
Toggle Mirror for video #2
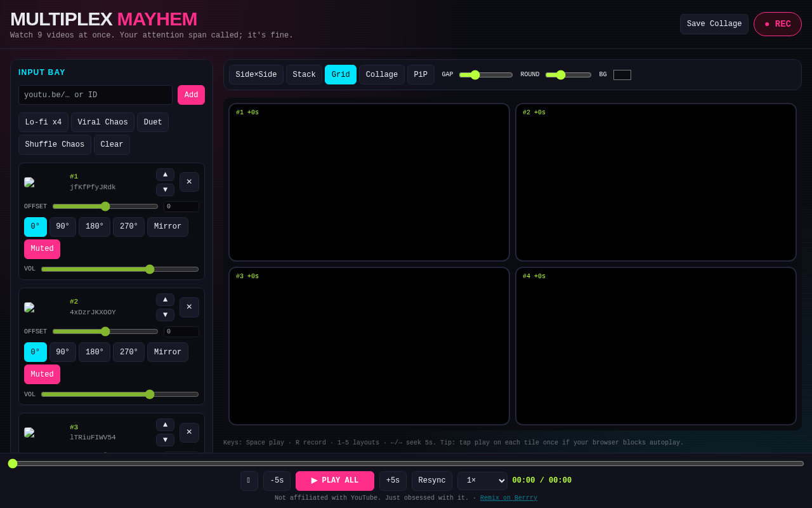pos(167,352)
